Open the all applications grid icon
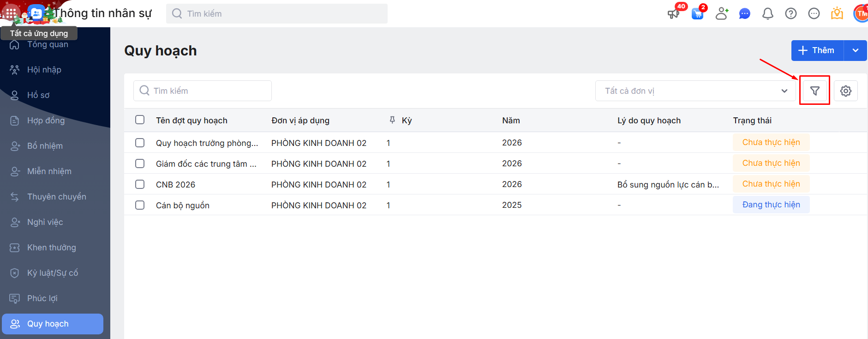Viewport: 868px width, 339px height. click(x=11, y=13)
